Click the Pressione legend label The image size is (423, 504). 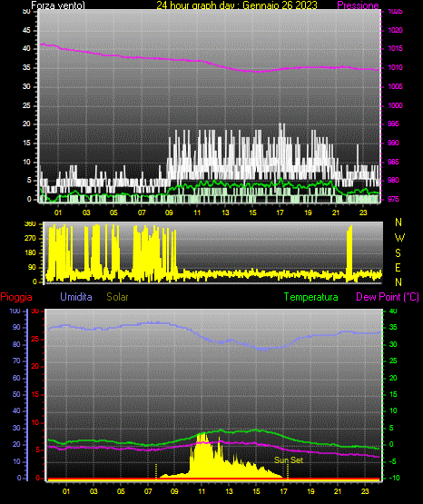click(x=358, y=5)
